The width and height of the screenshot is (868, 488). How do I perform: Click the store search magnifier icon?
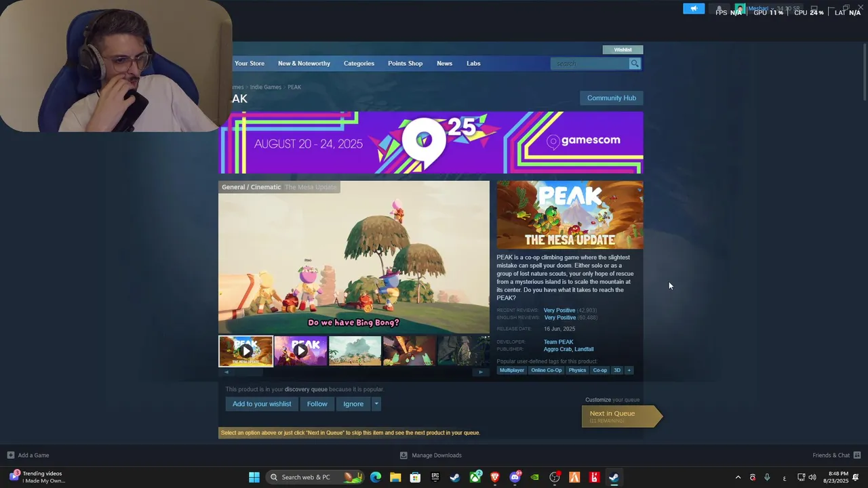pos(635,64)
